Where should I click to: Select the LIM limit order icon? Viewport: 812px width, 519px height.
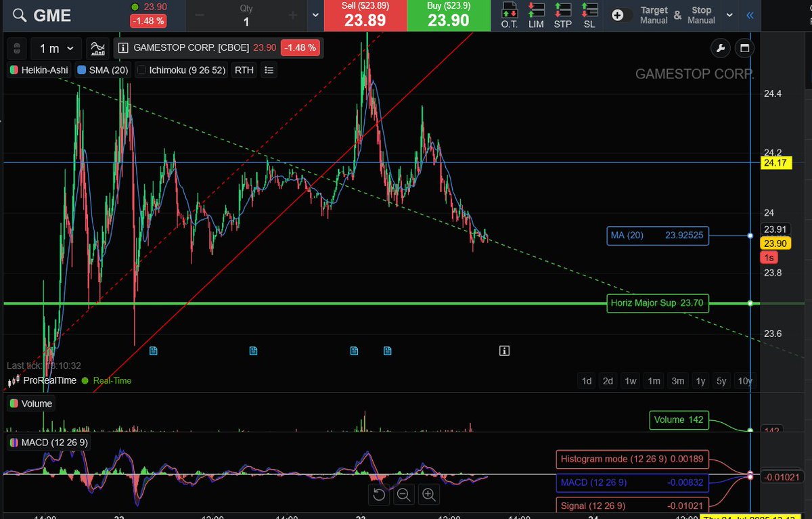point(536,15)
